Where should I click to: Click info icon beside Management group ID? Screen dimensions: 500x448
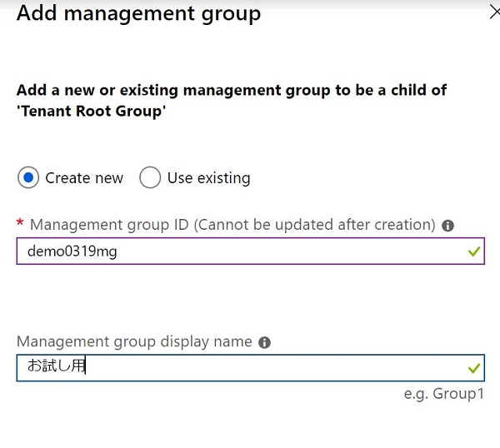[x=447, y=226]
